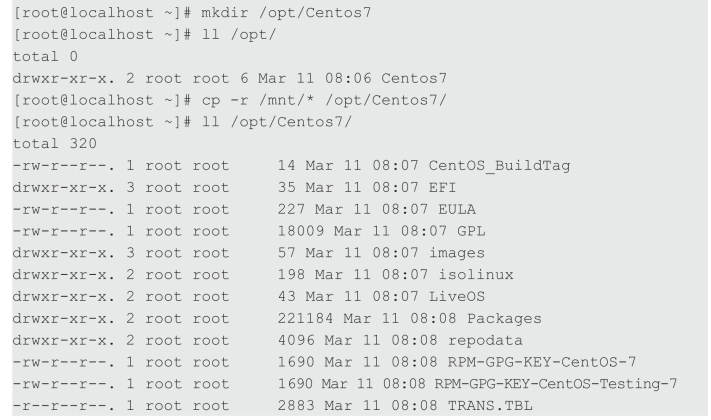This screenshot has width=711, height=420.
Task: Select the repodata directory name
Action: pos(485,340)
